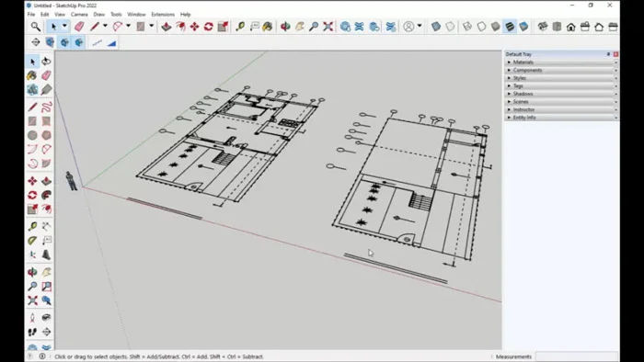Select the Push/Pull tool in the Large Tool Set
Image resolution: width=644 pixels, height=362 pixels.
[x=46, y=181]
